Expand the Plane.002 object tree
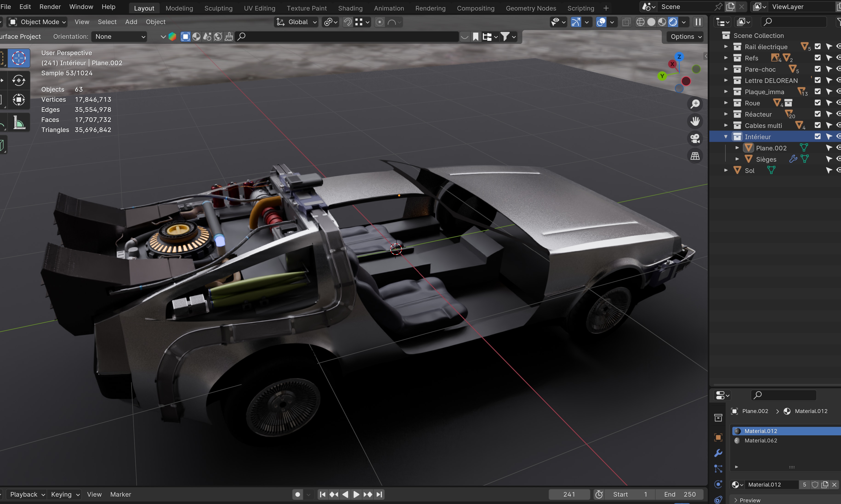Viewport: 841px width, 504px height. click(737, 148)
